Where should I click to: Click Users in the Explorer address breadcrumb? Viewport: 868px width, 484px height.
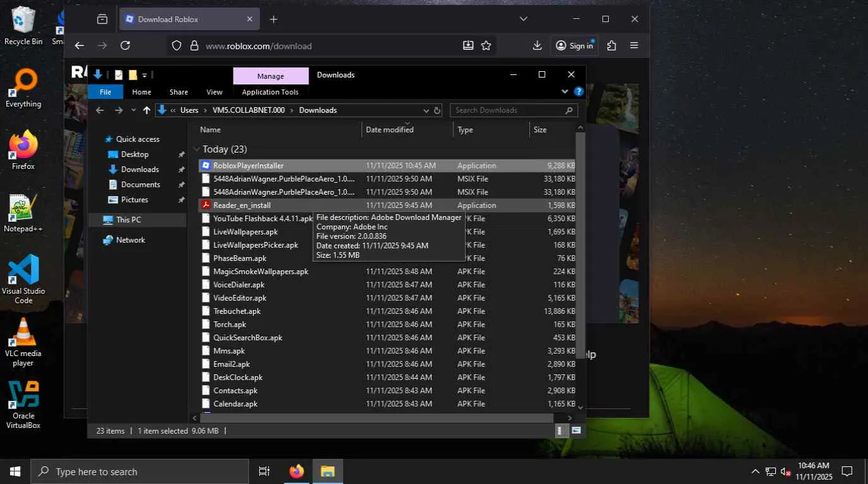click(x=189, y=110)
